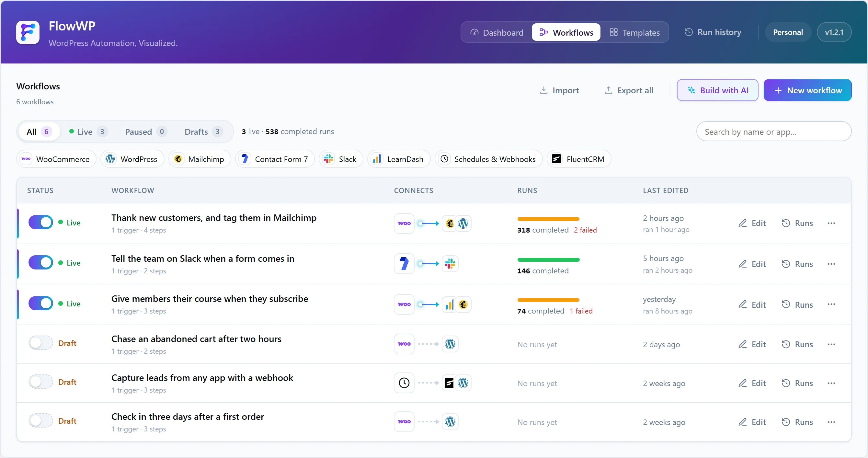Filter by WooCommerce app chip
The image size is (868, 458).
pos(56,159)
